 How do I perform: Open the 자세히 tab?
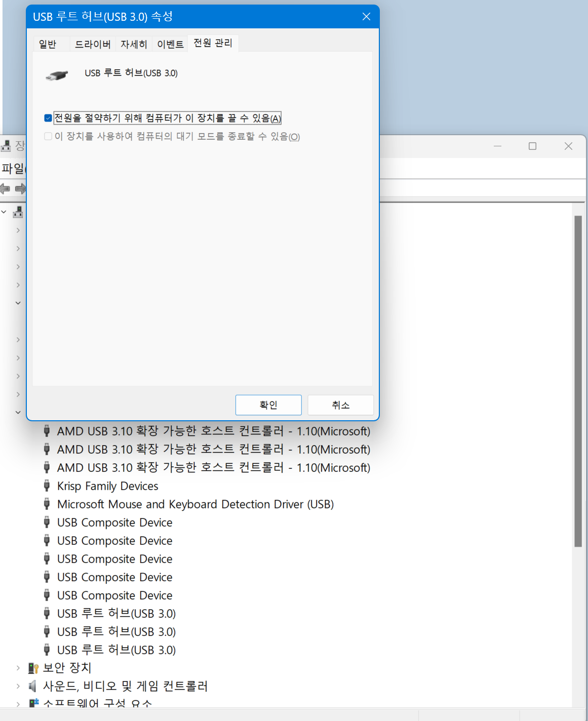tap(134, 45)
